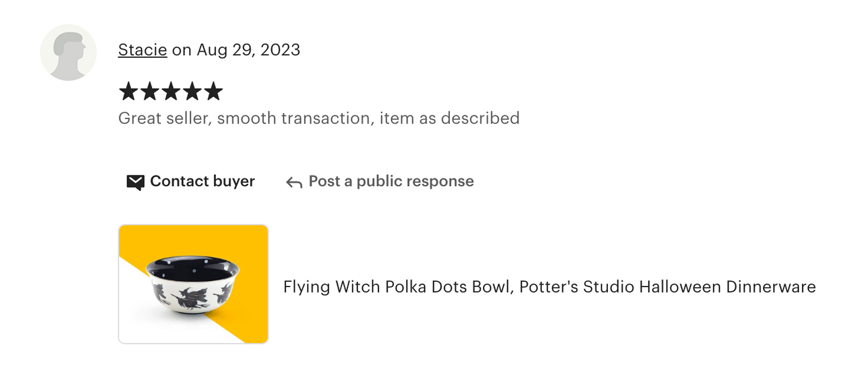Select the first rating star
This screenshot has width=868, height=382.
click(129, 92)
